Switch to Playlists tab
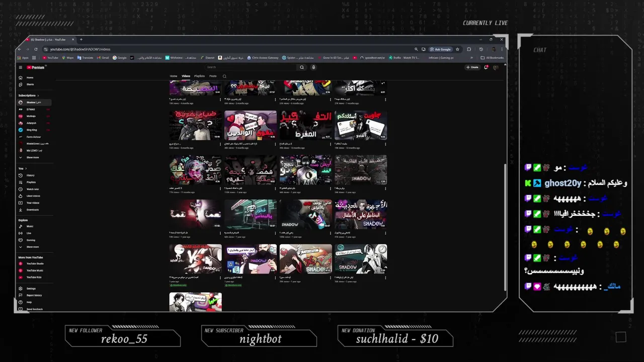 click(199, 76)
